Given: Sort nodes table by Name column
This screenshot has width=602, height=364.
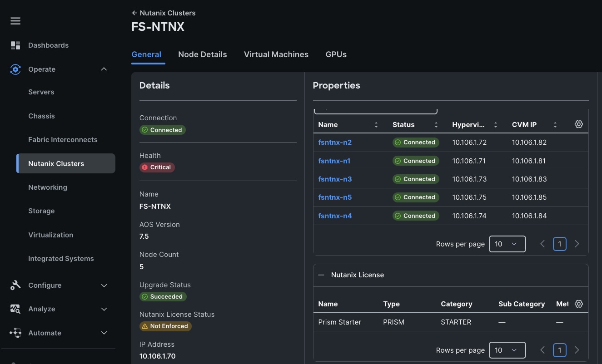Looking at the screenshot, I should pos(376,125).
